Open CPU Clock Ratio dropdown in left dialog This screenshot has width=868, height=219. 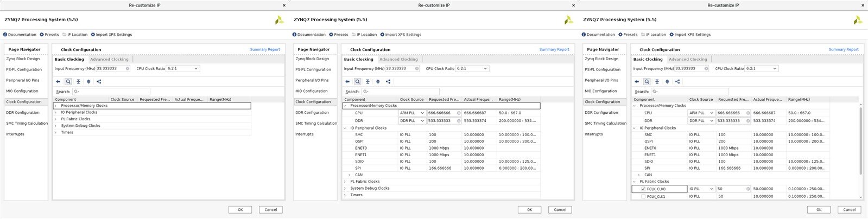[x=183, y=69]
